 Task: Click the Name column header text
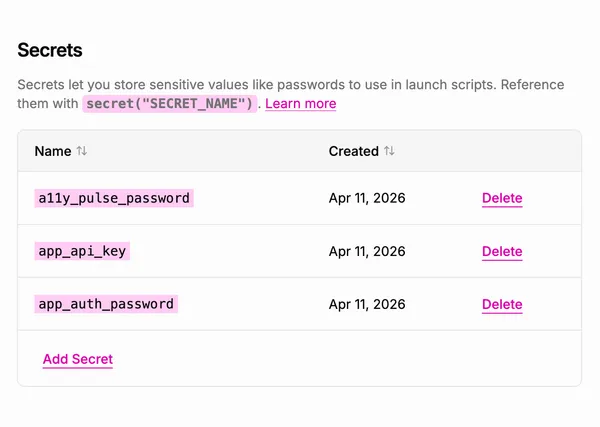click(52, 152)
